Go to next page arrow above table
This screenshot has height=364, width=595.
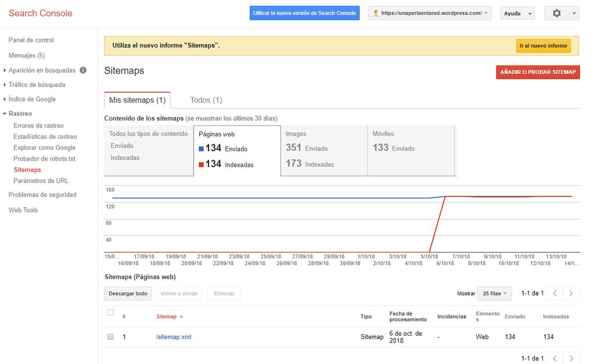click(x=571, y=294)
